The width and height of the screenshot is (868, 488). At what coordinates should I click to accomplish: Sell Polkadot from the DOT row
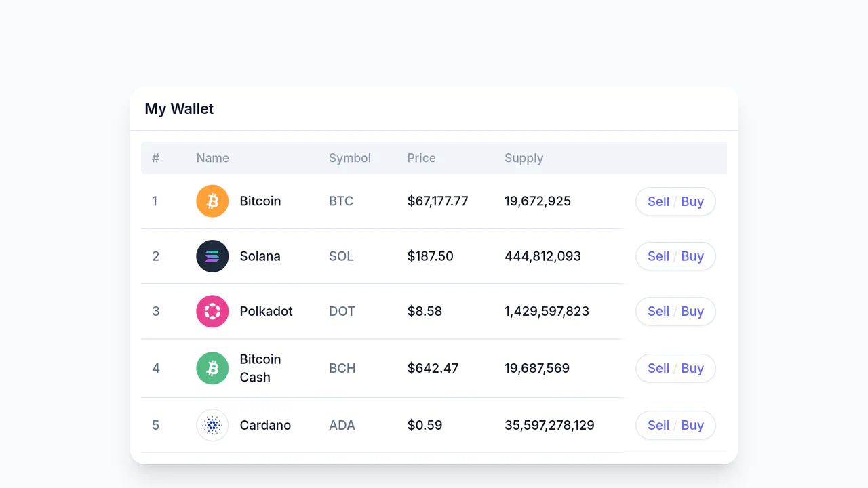[x=658, y=311]
